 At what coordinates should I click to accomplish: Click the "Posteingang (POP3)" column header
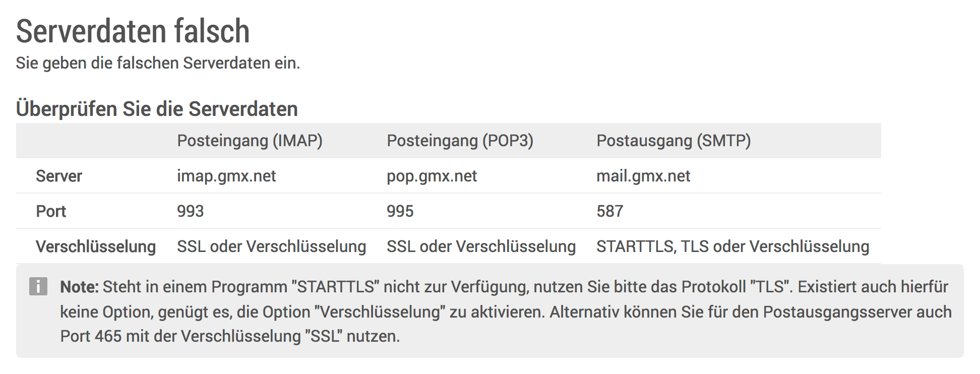[460, 141]
